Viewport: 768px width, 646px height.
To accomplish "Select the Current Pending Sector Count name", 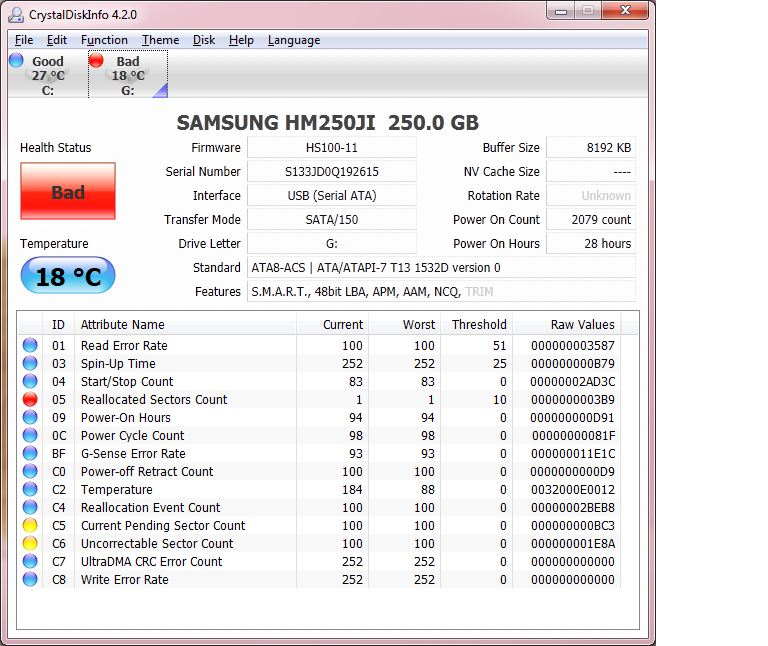I will [x=163, y=526].
